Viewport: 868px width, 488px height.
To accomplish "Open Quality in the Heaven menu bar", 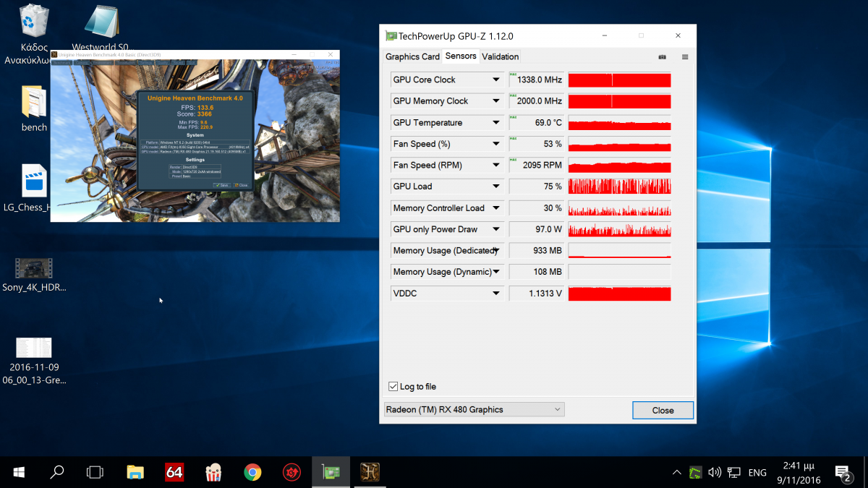I will tap(163, 63).
